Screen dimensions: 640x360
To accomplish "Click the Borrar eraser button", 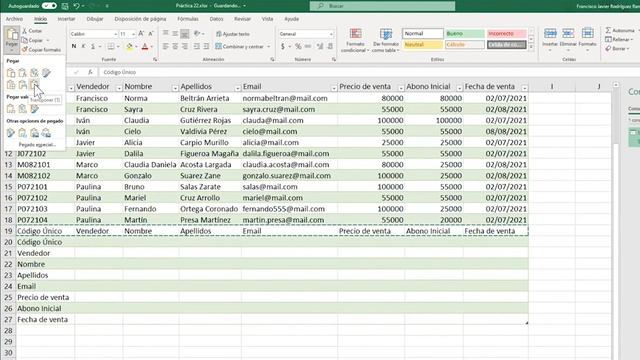I will pos(618,49).
